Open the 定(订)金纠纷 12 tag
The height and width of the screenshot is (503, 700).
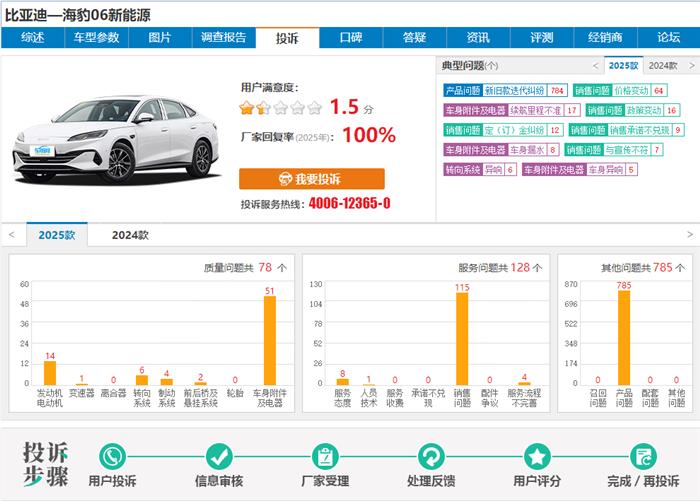click(x=504, y=130)
